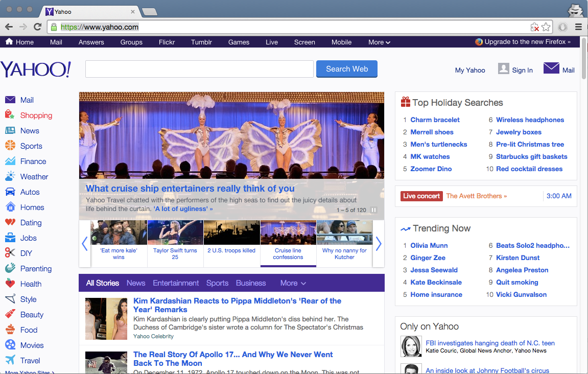Open Flickr in the top navigation
This screenshot has width=588, height=374.
167,42
